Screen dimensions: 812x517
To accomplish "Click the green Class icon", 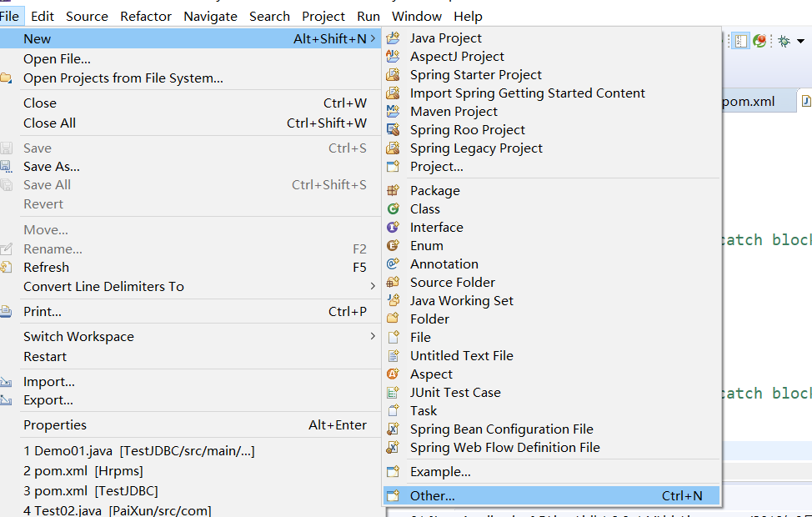I will click(x=393, y=208).
